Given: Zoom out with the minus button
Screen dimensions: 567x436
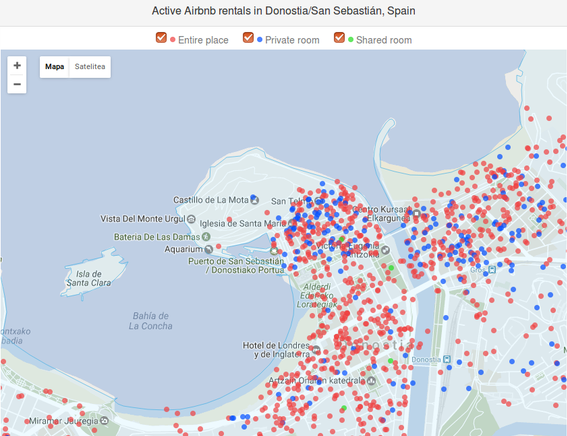Looking at the screenshot, I should coord(17,84).
